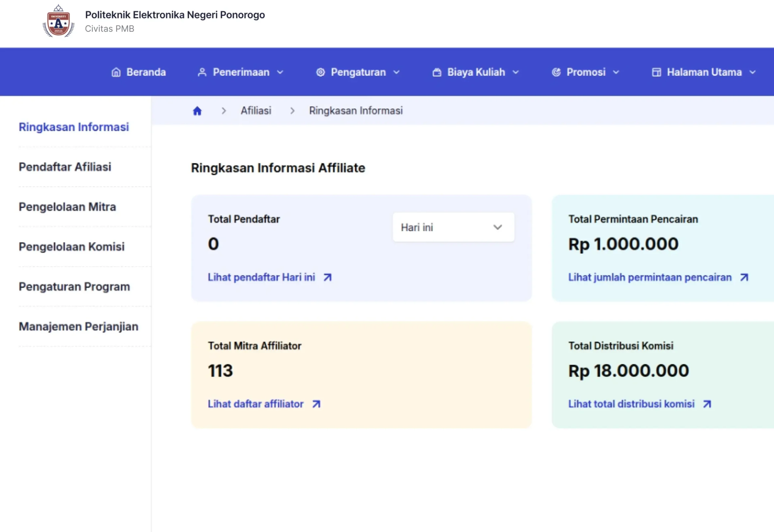Follow the Lihat jumlah permintaan pencairan link
The height and width of the screenshot is (532, 774).
(650, 277)
